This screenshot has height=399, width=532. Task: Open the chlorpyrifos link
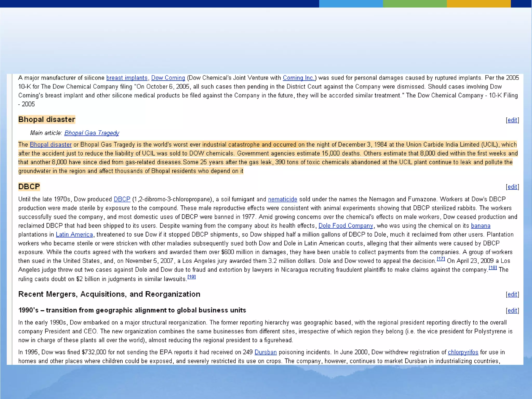coord(463,352)
